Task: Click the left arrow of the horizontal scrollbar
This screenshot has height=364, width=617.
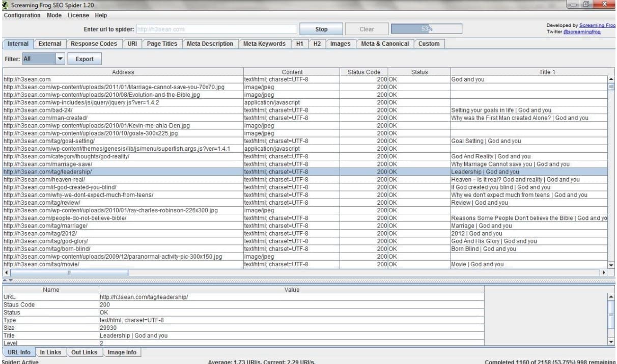Action: click(7, 273)
